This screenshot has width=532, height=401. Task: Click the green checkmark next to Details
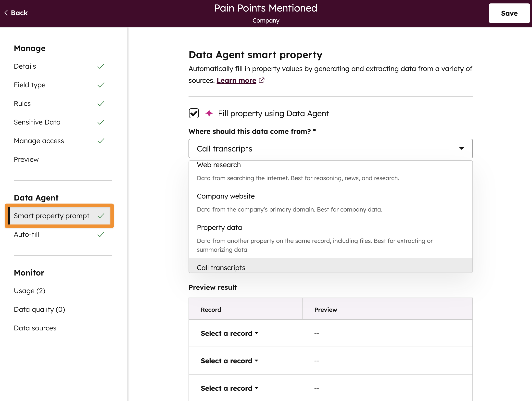tap(101, 66)
